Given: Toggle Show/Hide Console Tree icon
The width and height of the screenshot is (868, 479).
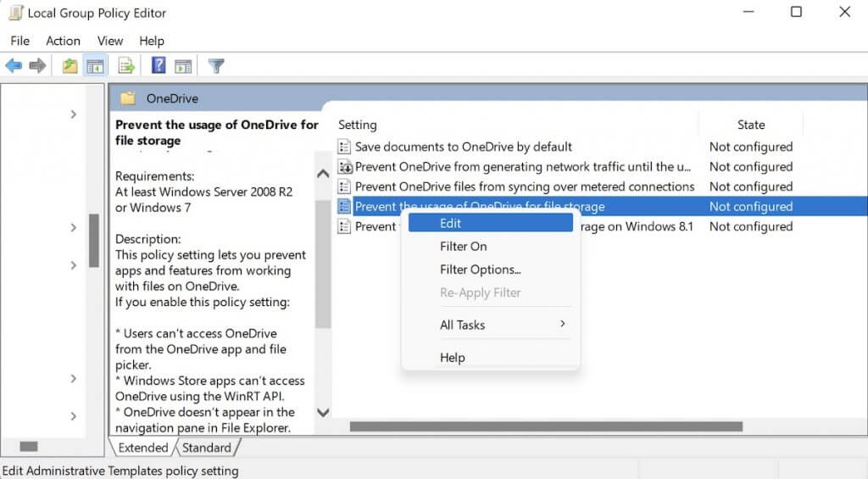Looking at the screenshot, I should click(95, 66).
